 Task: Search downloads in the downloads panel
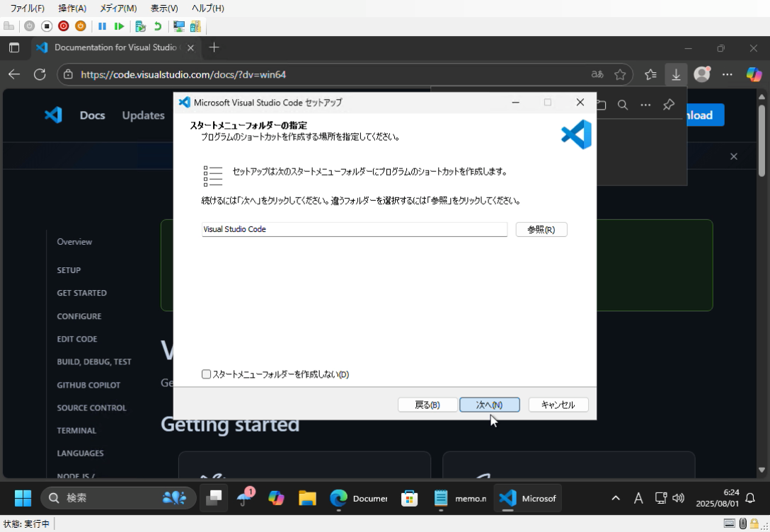click(623, 105)
